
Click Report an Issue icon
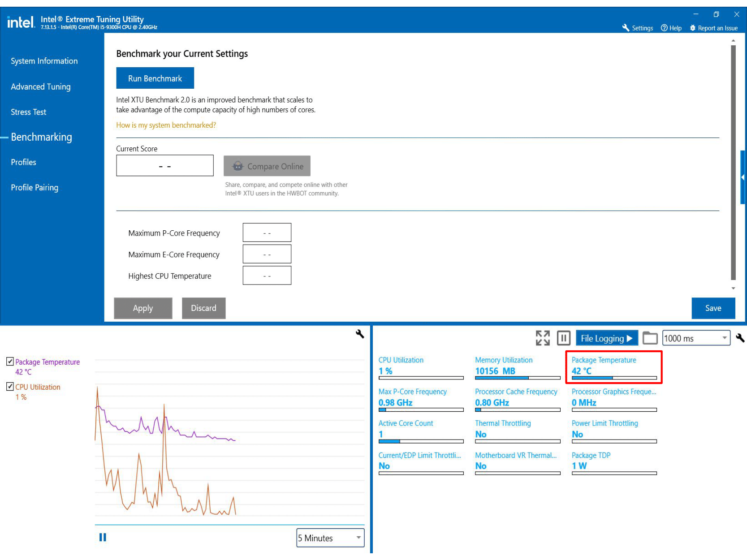click(x=693, y=28)
